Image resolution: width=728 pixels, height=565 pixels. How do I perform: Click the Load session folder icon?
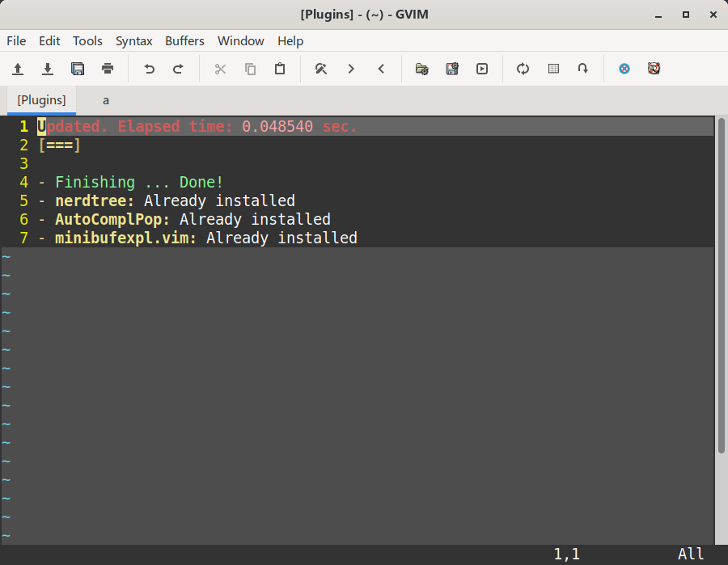tap(421, 70)
